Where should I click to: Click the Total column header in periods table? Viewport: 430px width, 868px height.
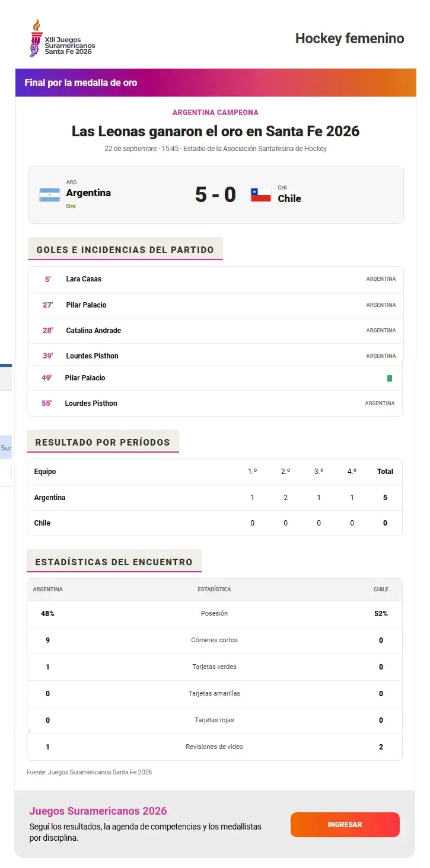[386, 472]
